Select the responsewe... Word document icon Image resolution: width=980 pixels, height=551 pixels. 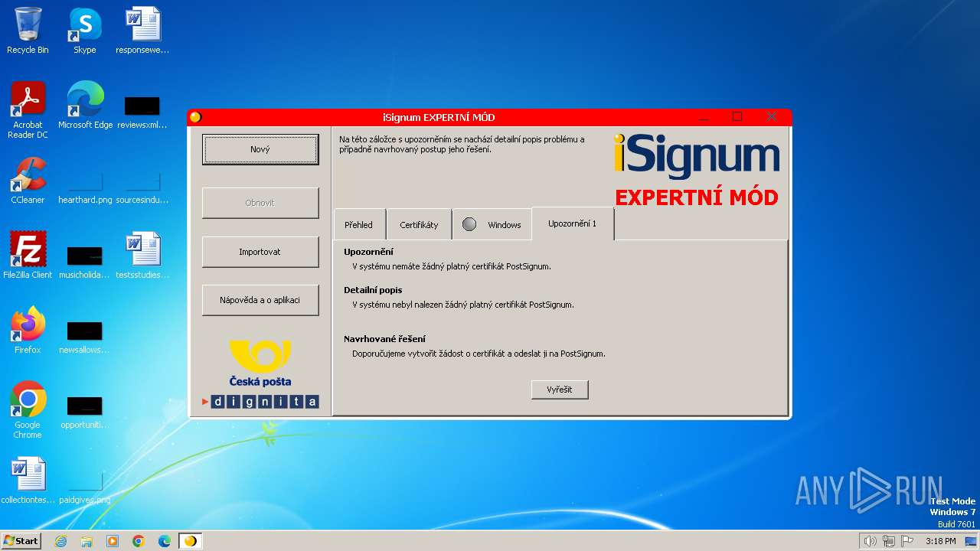pyautogui.click(x=142, y=31)
